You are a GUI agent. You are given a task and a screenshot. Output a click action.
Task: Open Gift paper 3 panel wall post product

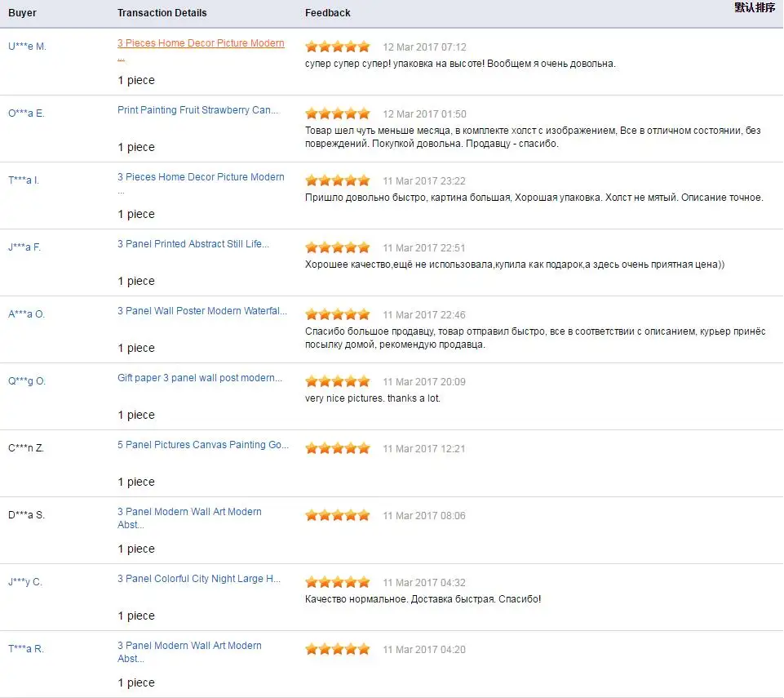(x=200, y=378)
